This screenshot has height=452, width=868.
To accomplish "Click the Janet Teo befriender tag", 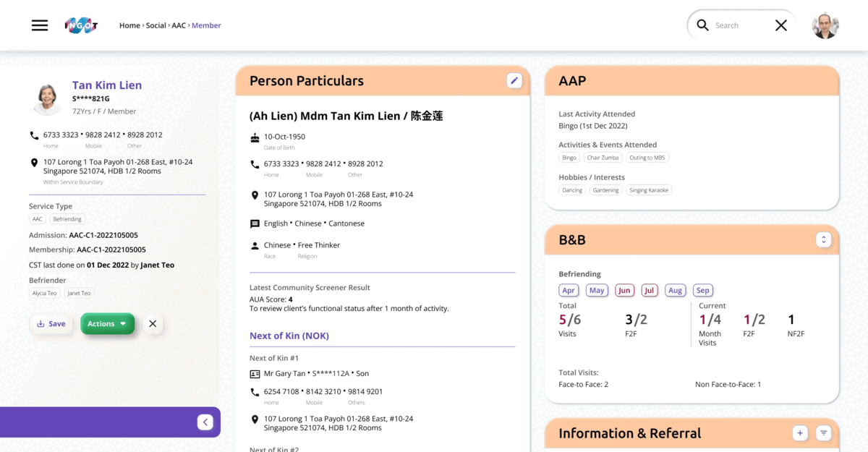I will (79, 293).
